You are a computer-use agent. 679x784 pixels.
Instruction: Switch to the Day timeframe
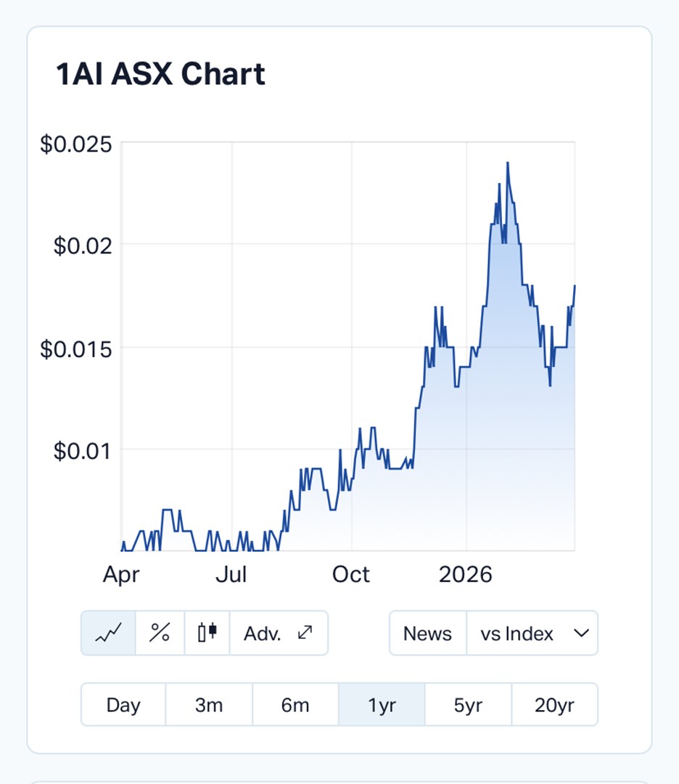point(123,705)
